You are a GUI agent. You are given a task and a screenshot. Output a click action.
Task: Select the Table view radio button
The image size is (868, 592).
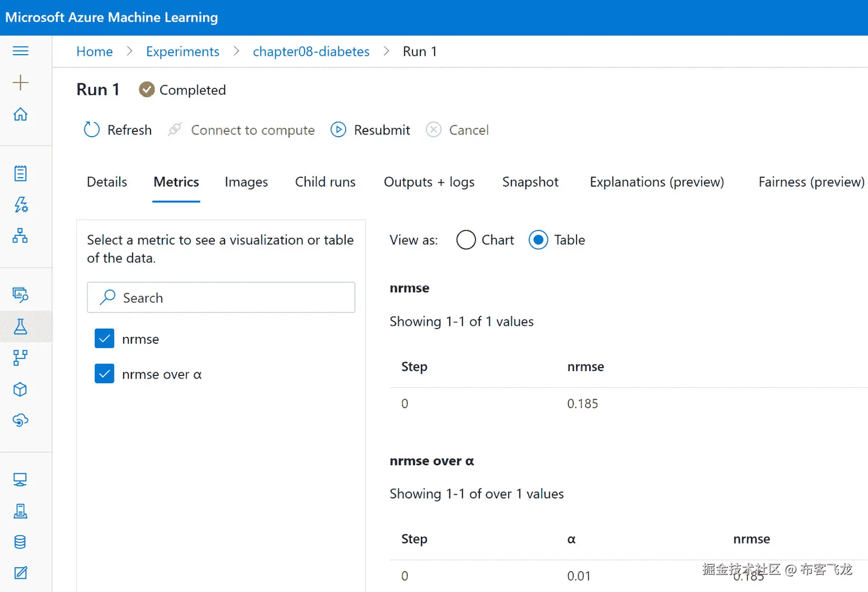point(538,240)
